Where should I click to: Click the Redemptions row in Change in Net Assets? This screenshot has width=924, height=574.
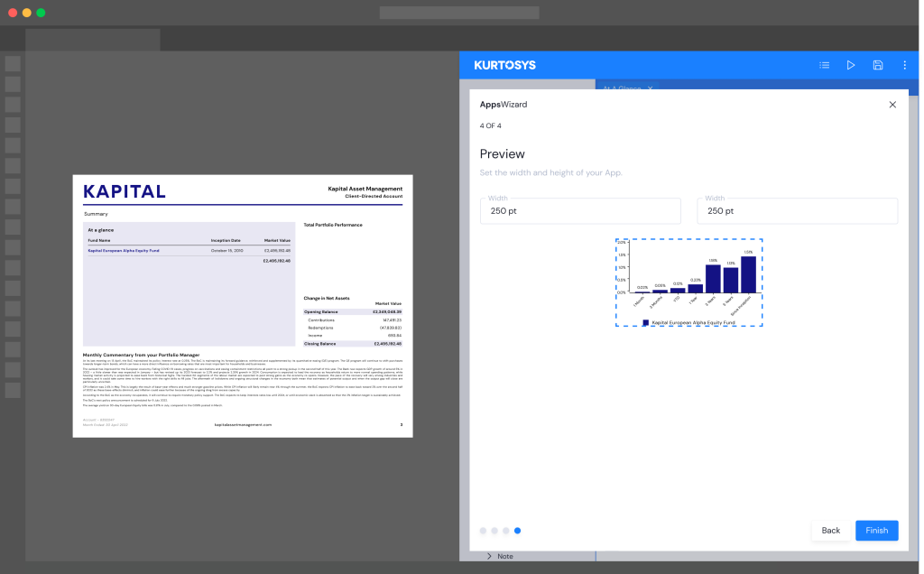353,328
